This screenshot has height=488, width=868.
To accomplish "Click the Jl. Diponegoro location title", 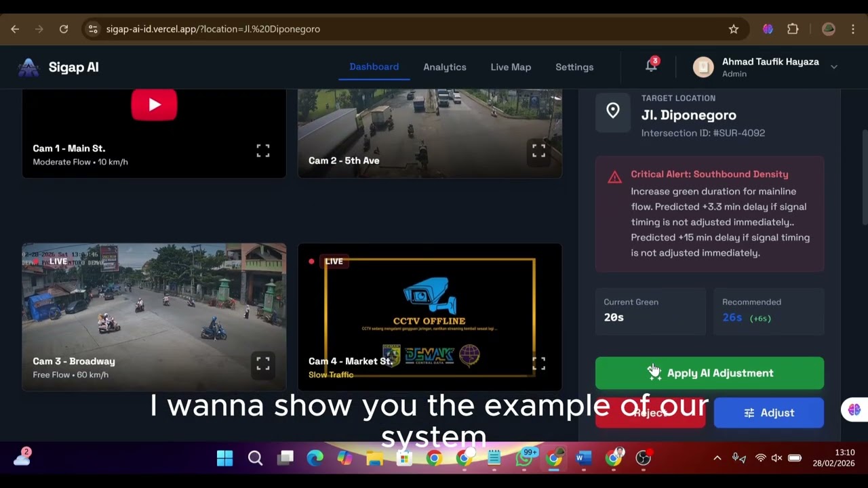I will tap(689, 115).
